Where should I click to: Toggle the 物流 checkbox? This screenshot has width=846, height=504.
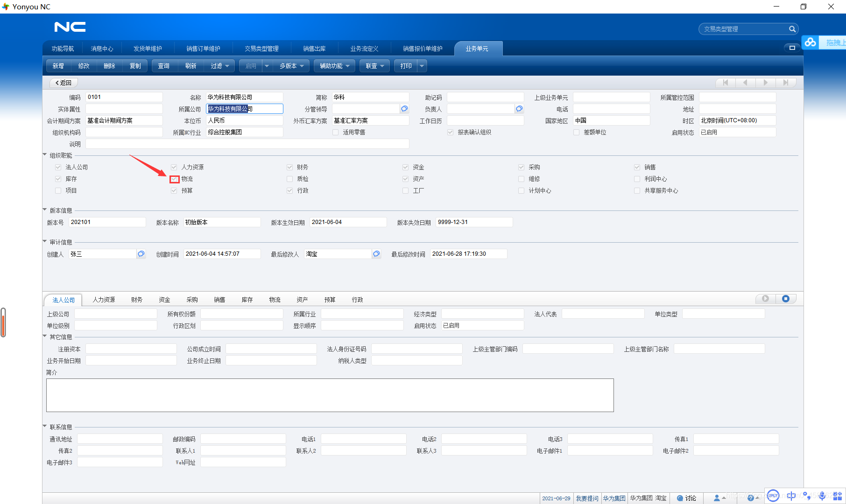[x=174, y=179]
